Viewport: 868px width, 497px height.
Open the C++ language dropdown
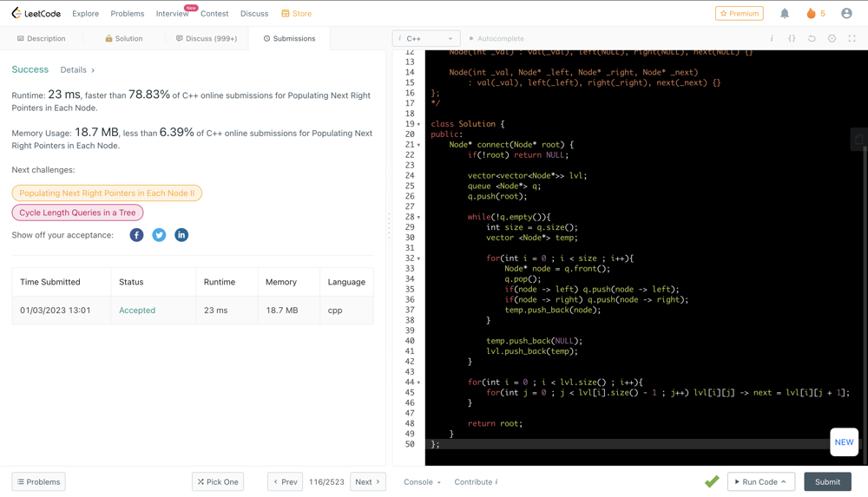[x=425, y=38]
